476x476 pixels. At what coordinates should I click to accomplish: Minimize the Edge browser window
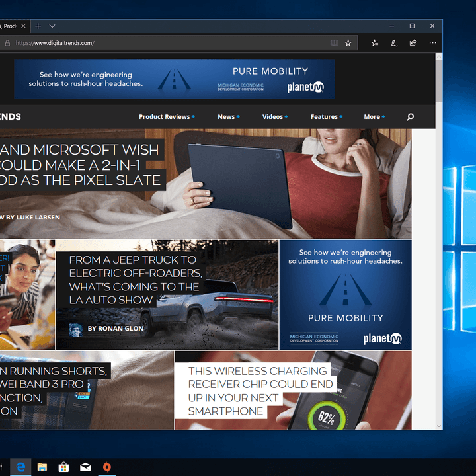[x=392, y=26]
